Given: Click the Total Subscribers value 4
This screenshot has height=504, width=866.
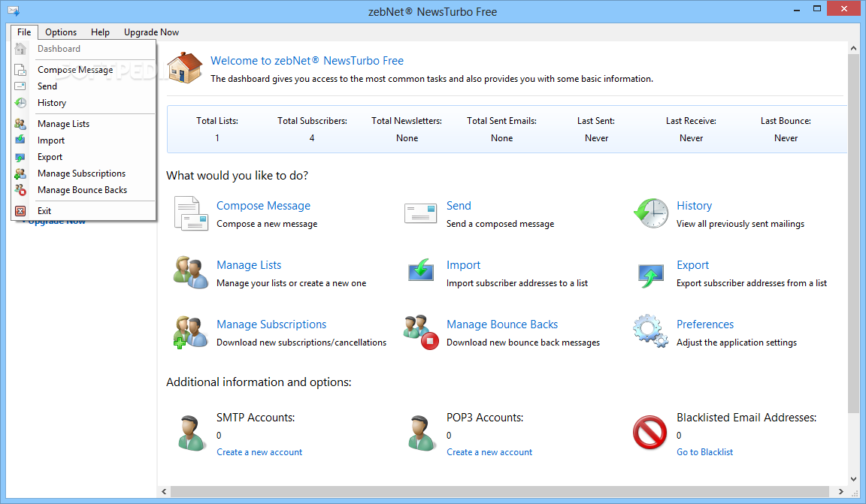Looking at the screenshot, I should tap(312, 138).
